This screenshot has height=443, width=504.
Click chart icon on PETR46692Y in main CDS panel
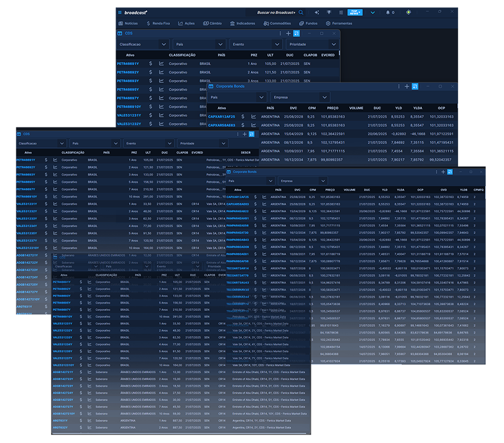(161, 73)
